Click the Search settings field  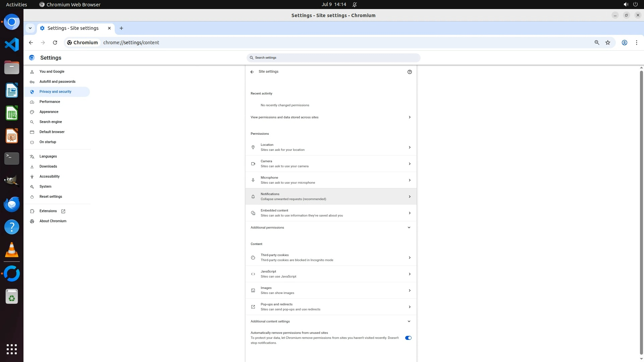(x=334, y=58)
